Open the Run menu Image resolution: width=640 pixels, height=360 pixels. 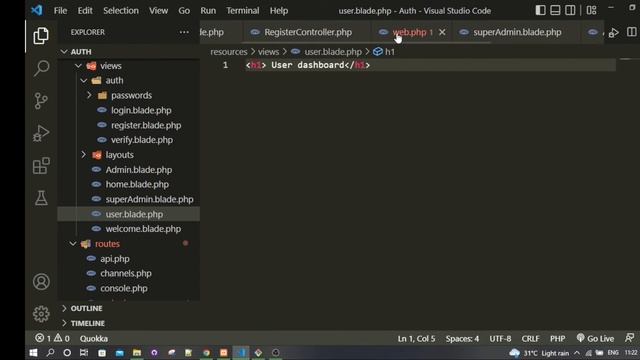point(208,11)
